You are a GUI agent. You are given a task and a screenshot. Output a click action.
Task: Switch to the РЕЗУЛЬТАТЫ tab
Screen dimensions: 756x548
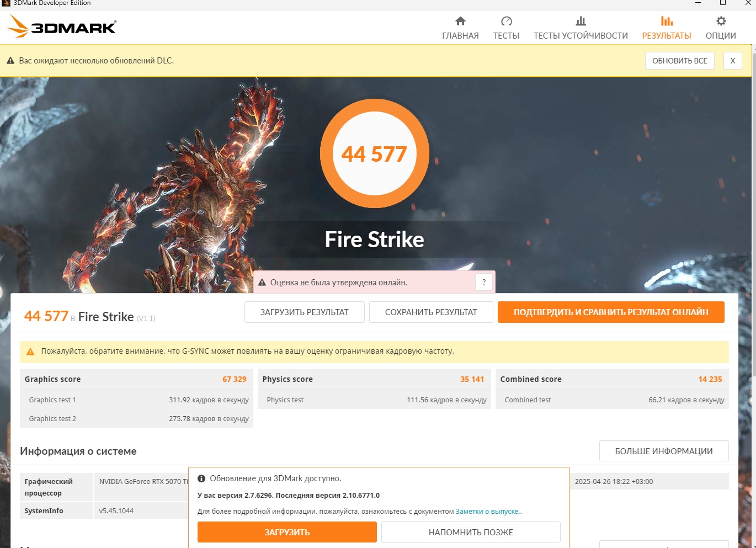pyautogui.click(x=667, y=35)
